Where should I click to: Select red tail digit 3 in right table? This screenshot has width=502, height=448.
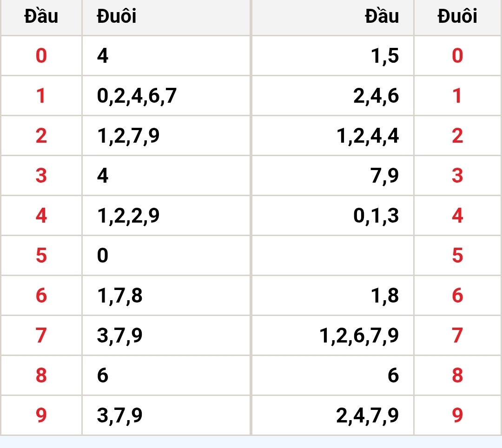click(x=457, y=175)
